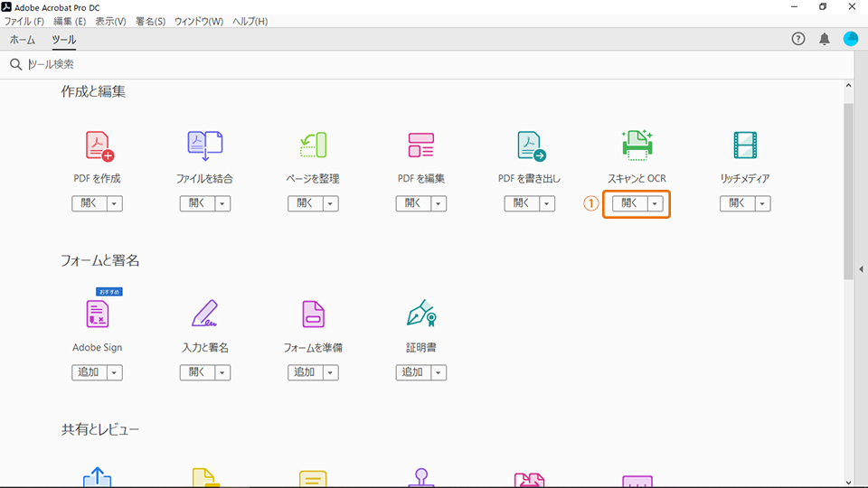Click 開く under リッチメディア

[738, 203]
